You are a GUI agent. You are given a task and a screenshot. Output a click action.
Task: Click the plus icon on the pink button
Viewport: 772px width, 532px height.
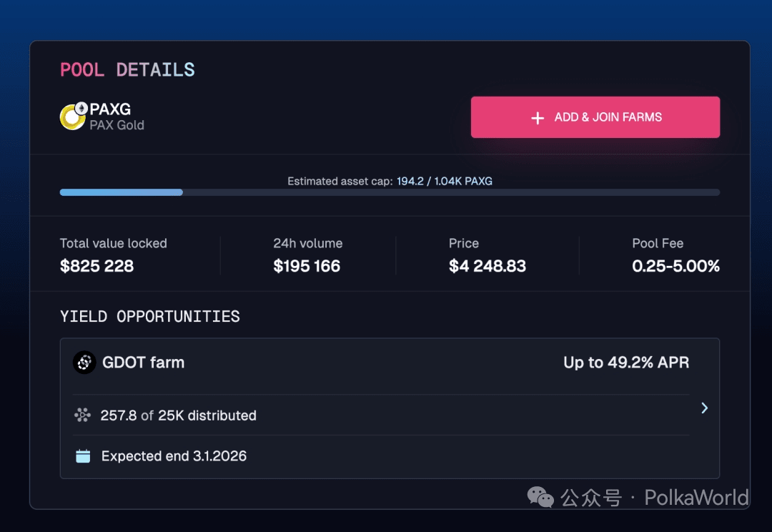pos(538,118)
